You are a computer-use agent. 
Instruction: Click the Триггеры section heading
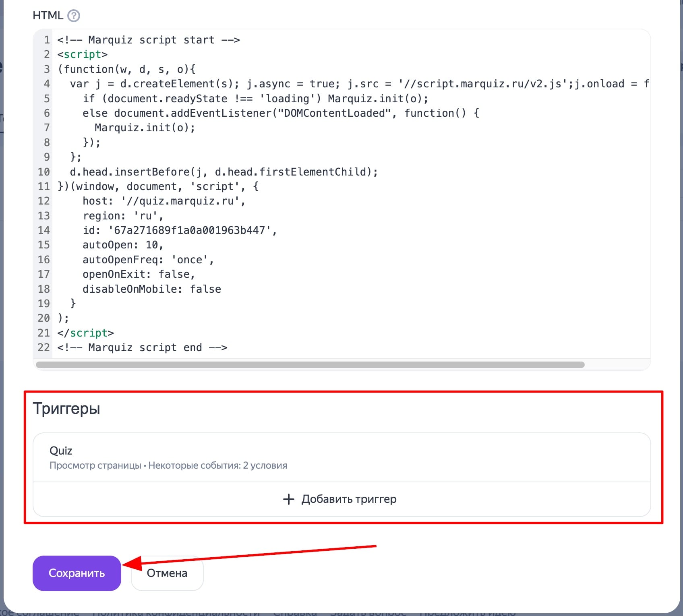click(66, 409)
